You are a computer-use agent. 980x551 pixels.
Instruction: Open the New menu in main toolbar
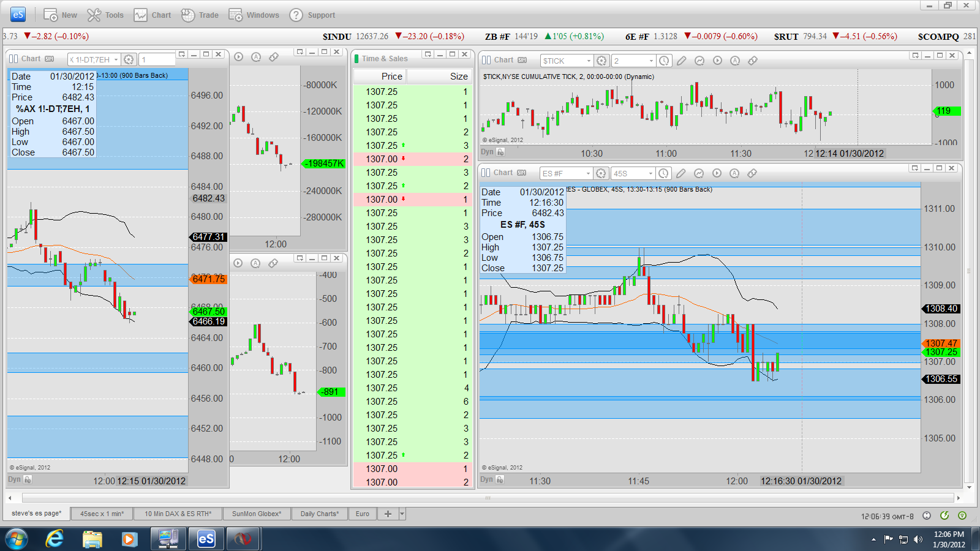pyautogui.click(x=60, y=15)
